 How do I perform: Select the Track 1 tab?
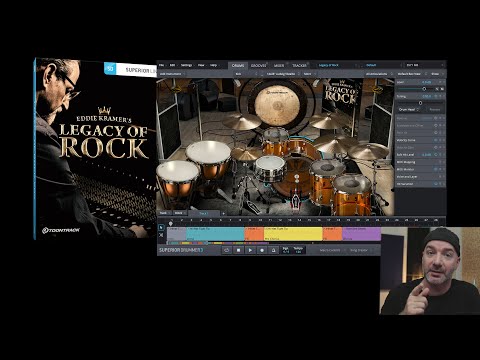pyautogui.click(x=203, y=213)
